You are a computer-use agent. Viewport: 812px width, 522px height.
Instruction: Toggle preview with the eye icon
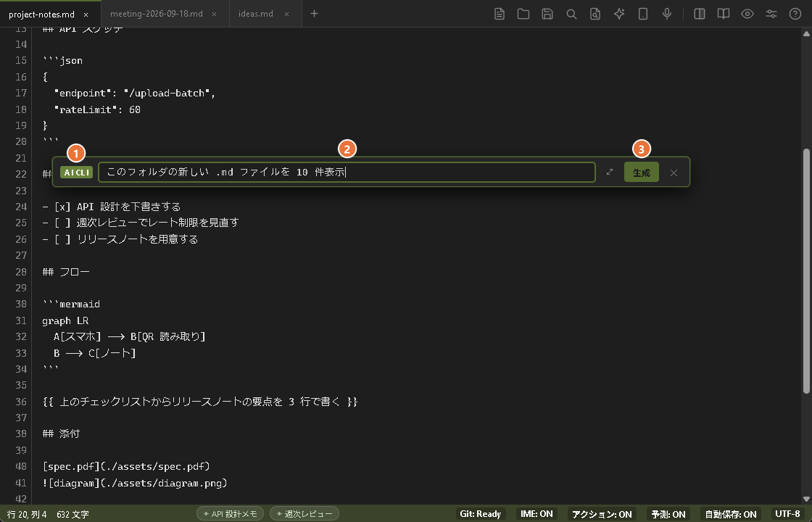[x=747, y=14]
